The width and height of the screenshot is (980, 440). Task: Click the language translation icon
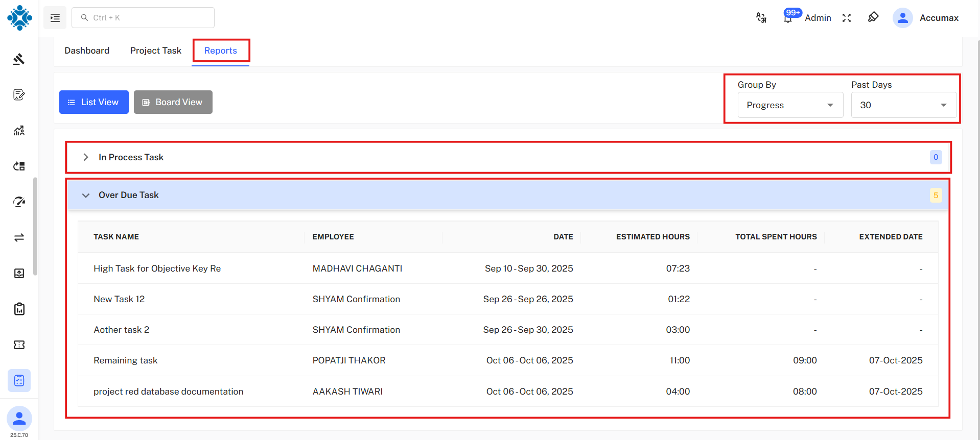pos(761,18)
